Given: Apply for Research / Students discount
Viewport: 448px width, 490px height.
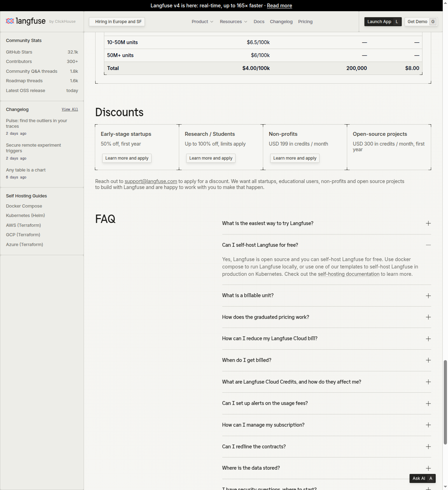Looking at the screenshot, I should (x=211, y=158).
